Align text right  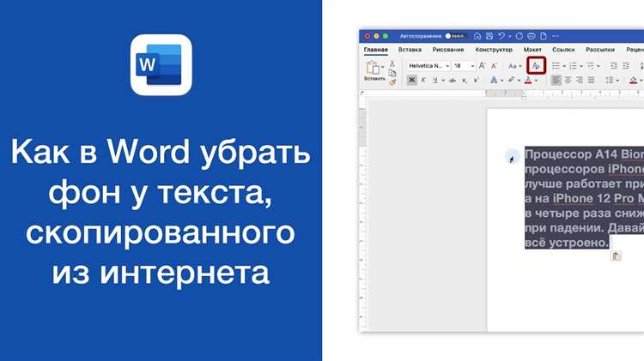click(579, 80)
